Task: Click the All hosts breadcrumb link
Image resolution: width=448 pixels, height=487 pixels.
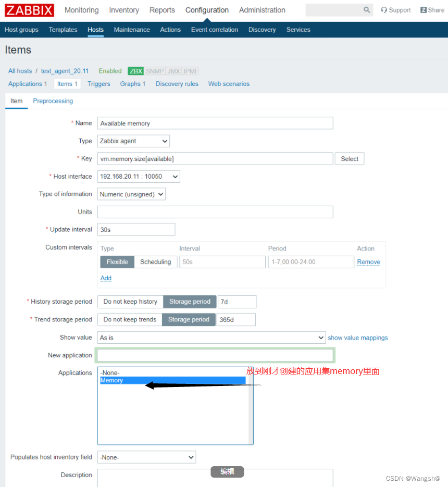Action: pyautogui.click(x=20, y=71)
